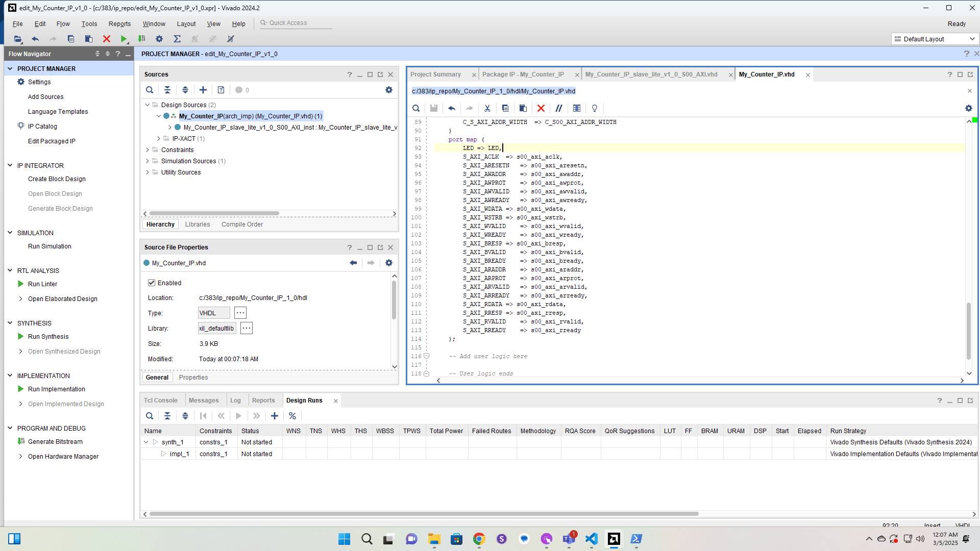Click the percent icon in Design Runs toolbar
This screenshot has width=980, height=551.
click(292, 416)
